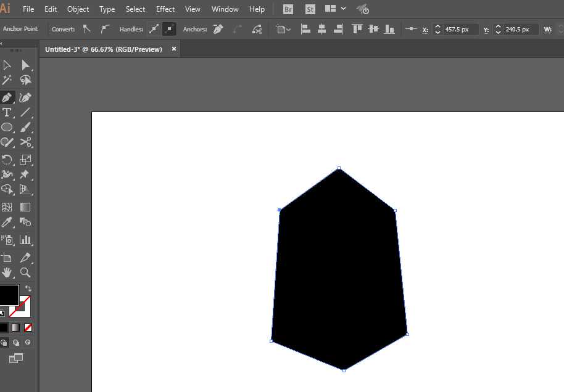This screenshot has width=564, height=392.
Task: Select the Magic Wand tool
Action: [6, 80]
